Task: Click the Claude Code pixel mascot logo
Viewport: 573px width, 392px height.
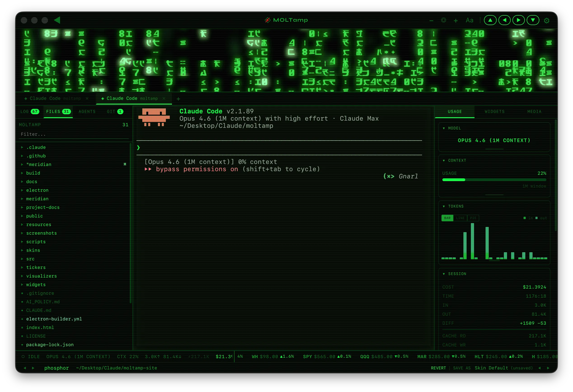Action: (x=154, y=117)
